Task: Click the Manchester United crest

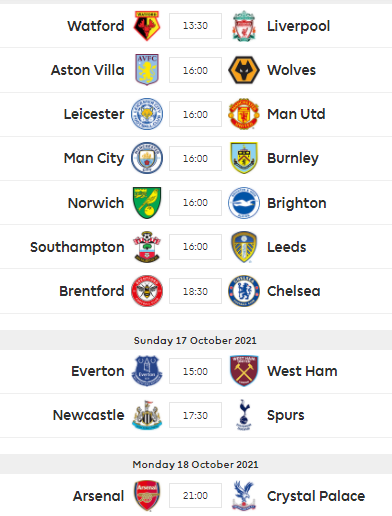Action: tap(244, 114)
